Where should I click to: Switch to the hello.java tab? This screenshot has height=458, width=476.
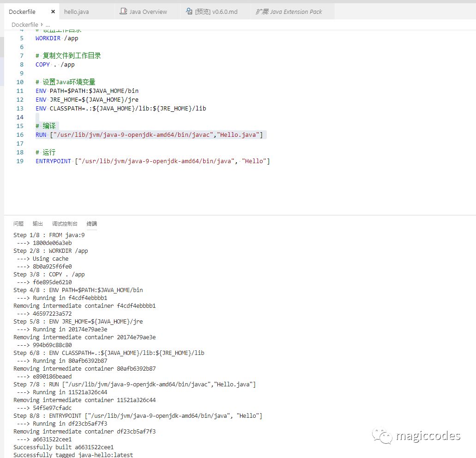coord(76,12)
